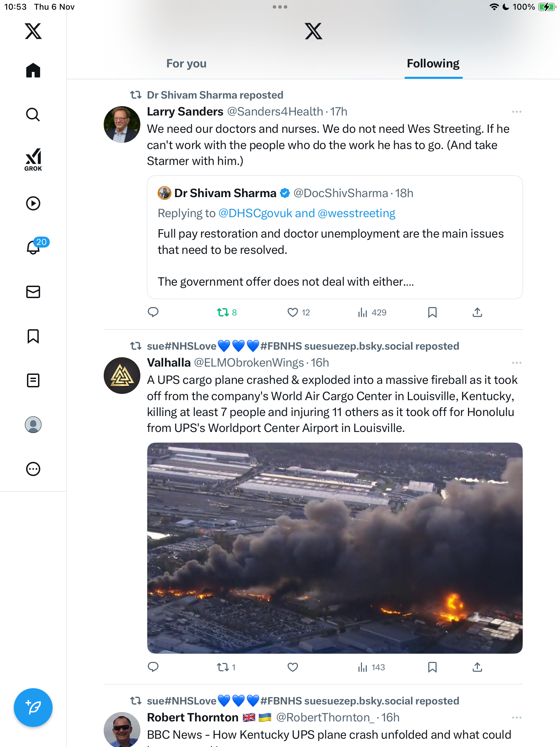This screenshot has height=747, width=560.
Task: Tap the compose new post button
Action: point(33,708)
